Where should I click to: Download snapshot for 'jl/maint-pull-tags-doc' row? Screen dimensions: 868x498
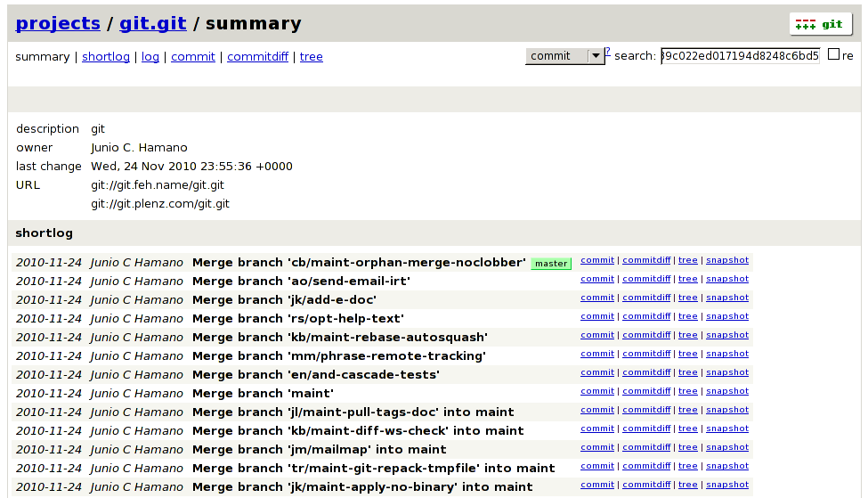click(x=727, y=410)
